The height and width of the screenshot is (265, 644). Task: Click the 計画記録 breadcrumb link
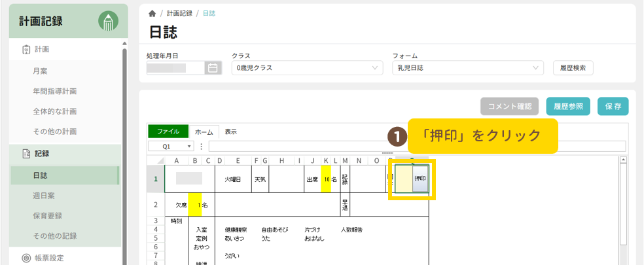[180, 13]
